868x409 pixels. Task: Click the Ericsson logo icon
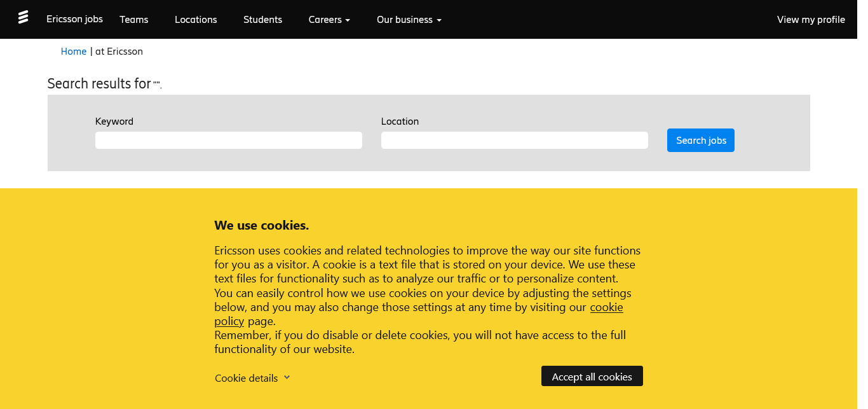[23, 18]
